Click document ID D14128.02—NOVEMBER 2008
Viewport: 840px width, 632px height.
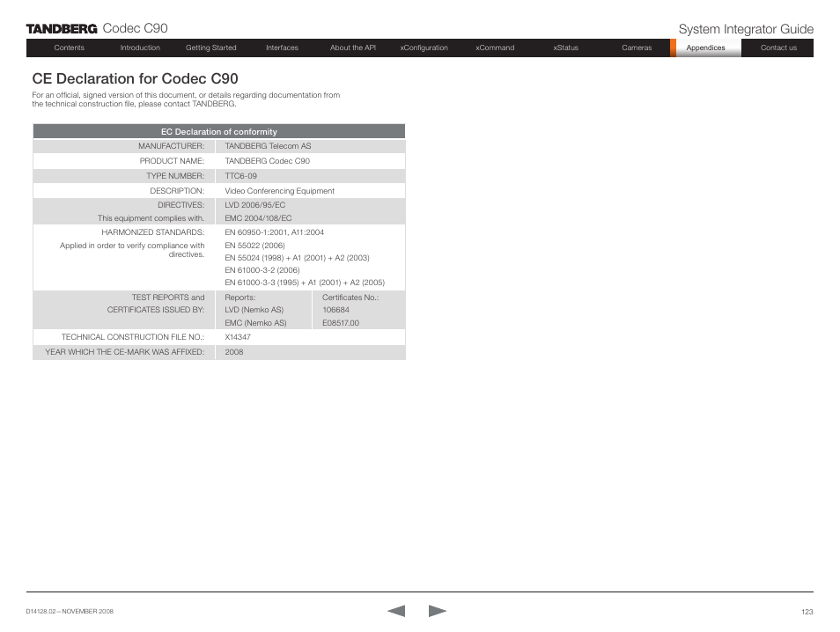point(70,611)
